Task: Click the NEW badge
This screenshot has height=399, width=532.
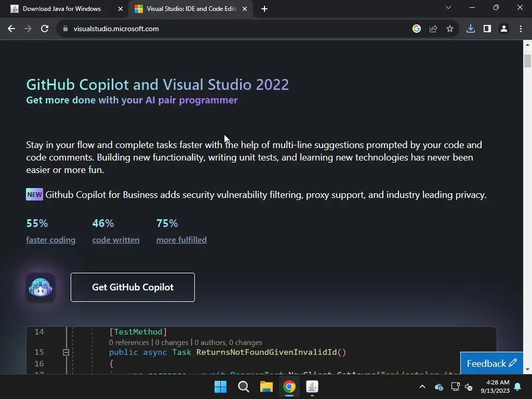Action: tap(35, 194)
